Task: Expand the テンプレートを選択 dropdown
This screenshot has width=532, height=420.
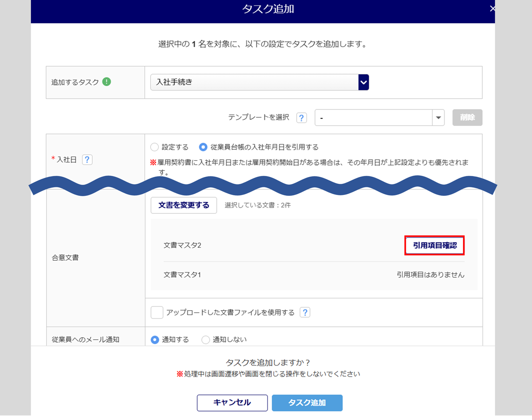Action: coord(438,118)
